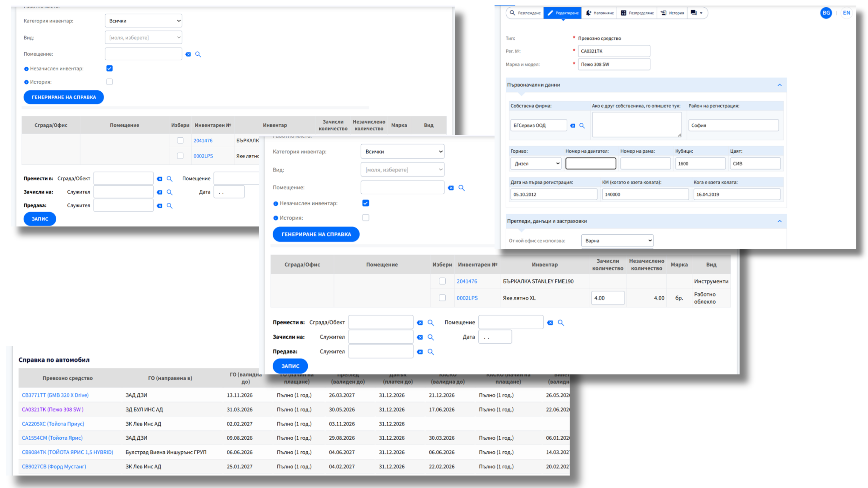
Task: Open vehicle link СВ3771ТТ (БМВ 320 X Drive)
Action: pos(55,395)
